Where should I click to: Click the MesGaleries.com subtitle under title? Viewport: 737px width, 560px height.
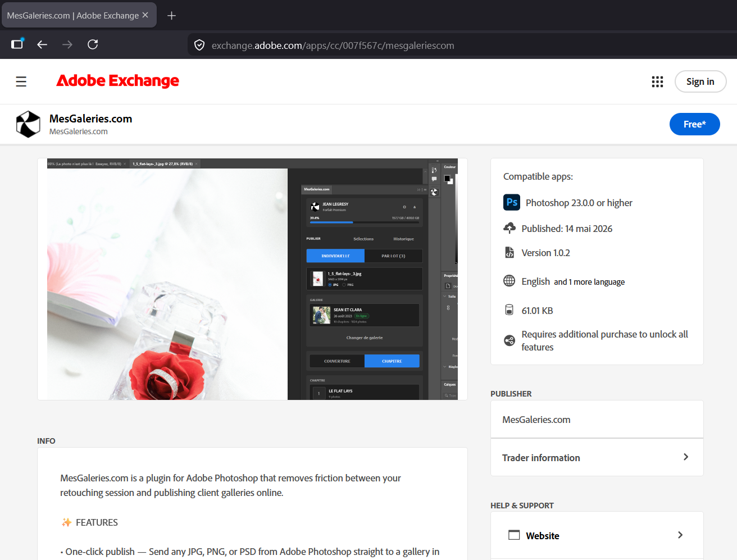pyautogui.click(x=78, y=131)
